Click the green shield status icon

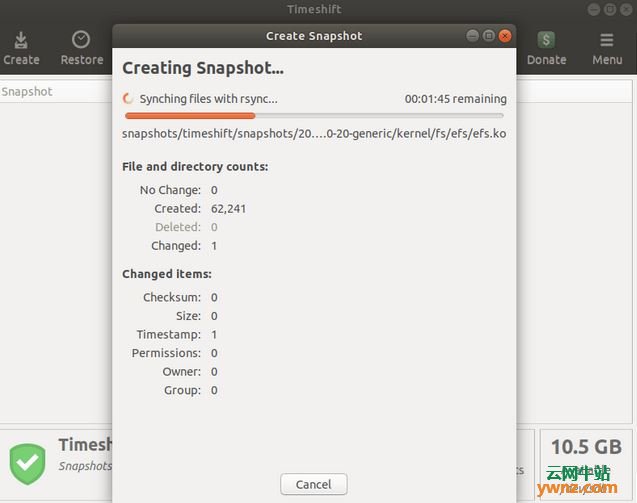[28, 464]
